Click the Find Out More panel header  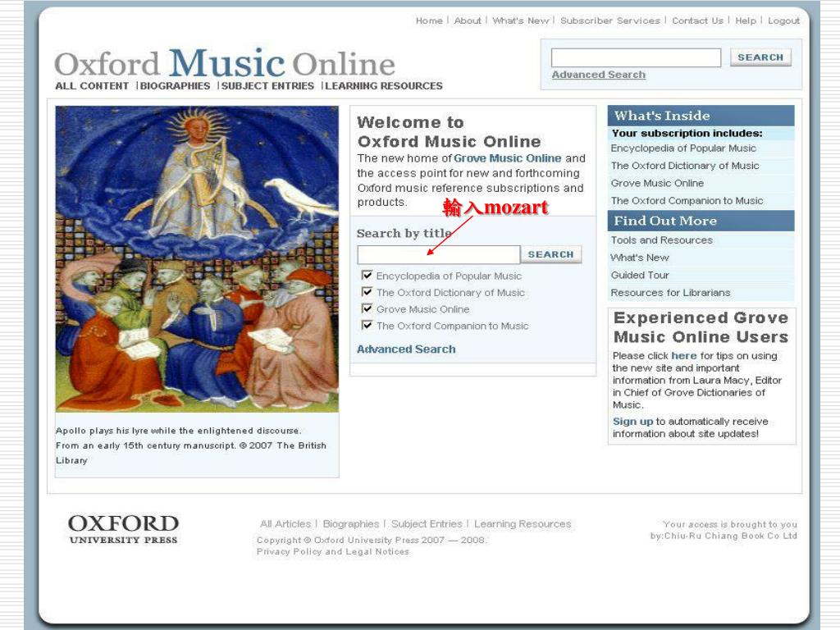click(x=701, y=221)
